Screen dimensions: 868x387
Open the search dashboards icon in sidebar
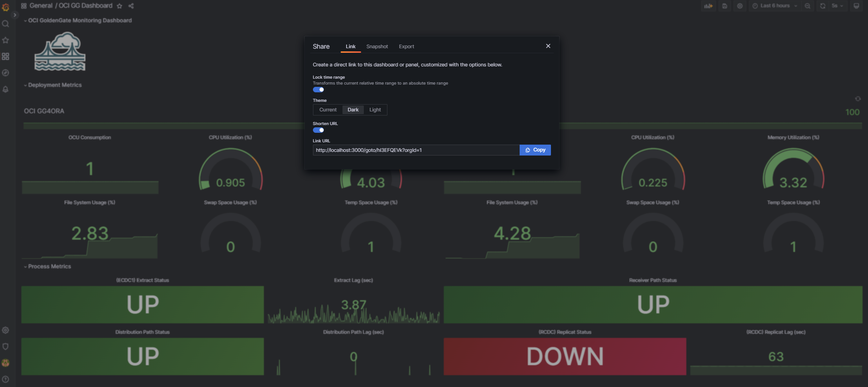(5, 24)
